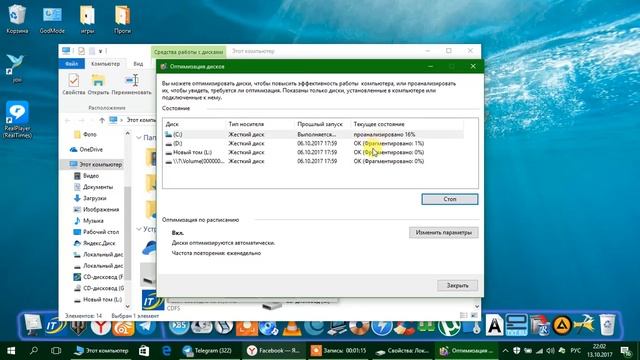The height and width of the screenshot is (360, 640).
Task: Select the \\?\Volume disk row
Action: tap(314, 161)
